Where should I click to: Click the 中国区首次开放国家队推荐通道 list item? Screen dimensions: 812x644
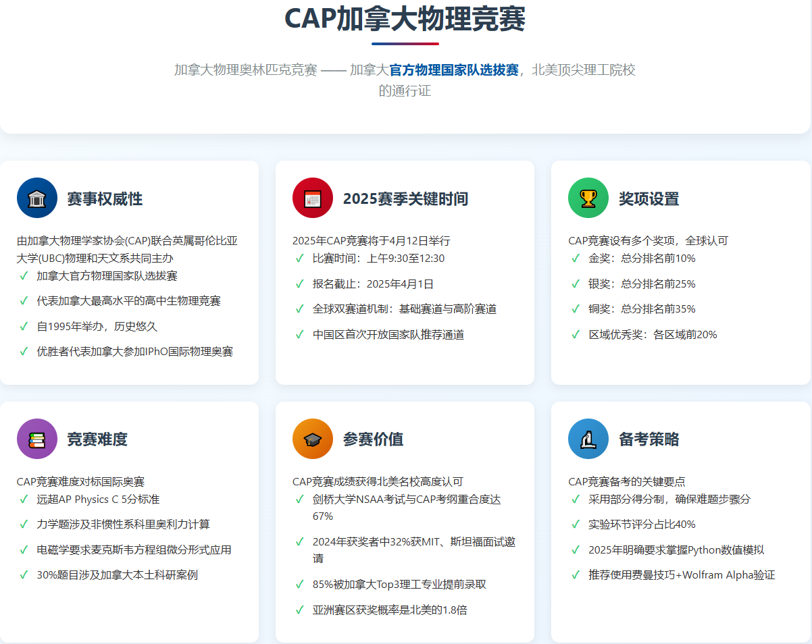pos(388,334)
